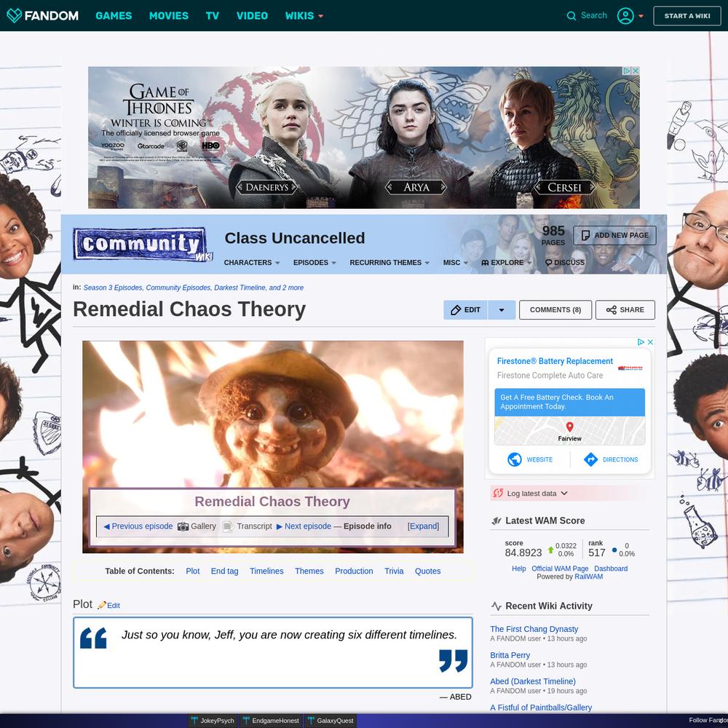Screen dimensions: 728x728
Task: Open search with the magnifier icon
Action: tap(571, 16)
